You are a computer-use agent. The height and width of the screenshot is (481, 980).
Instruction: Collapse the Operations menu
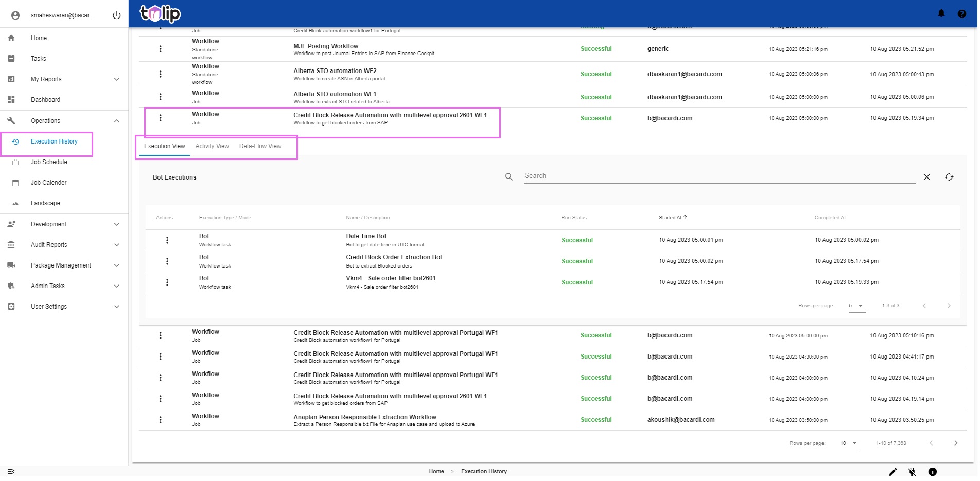pos(117,121)
